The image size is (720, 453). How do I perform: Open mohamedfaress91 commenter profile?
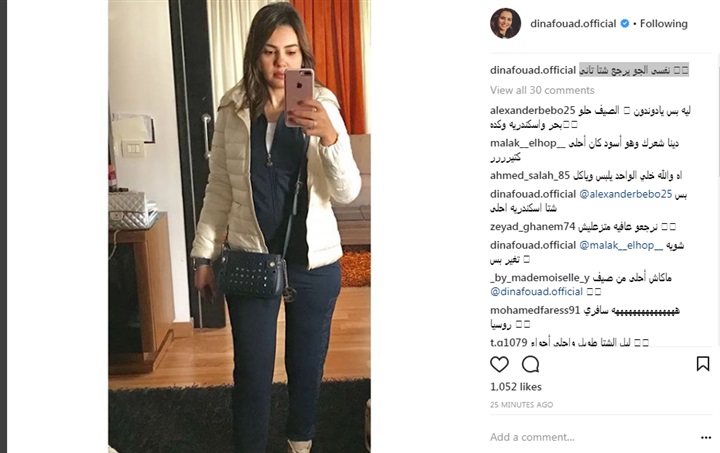point(535,310)
